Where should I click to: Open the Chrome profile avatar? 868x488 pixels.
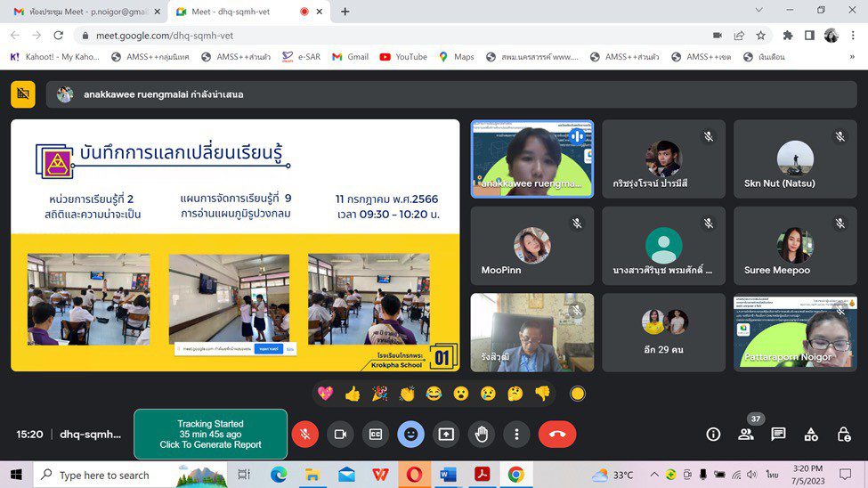click(831, 36)
